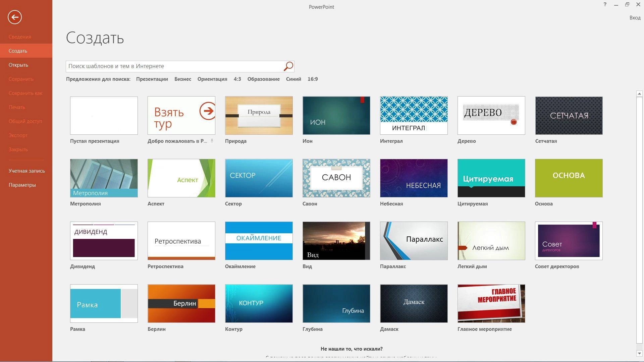Choose the Вид theme thumbnail
Screen dimensions: 644x362
point(336,241)
